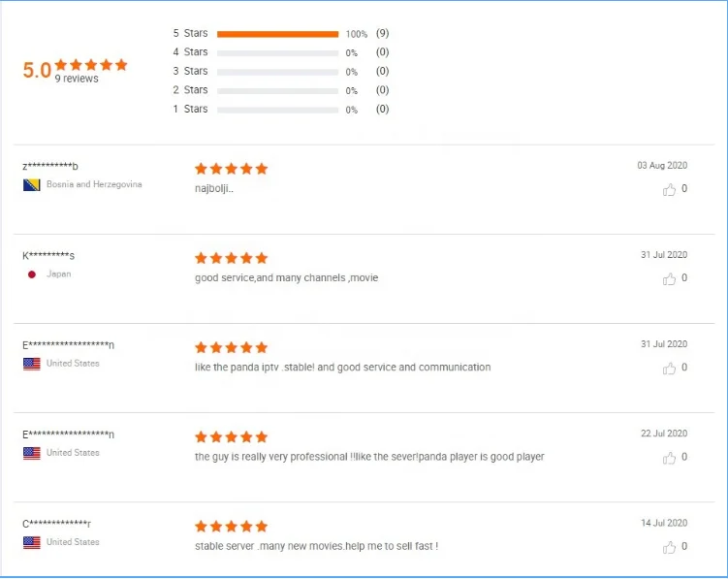
Task: Click thumbs-up on Japan reviewer's comment
Action: point(669,278)
